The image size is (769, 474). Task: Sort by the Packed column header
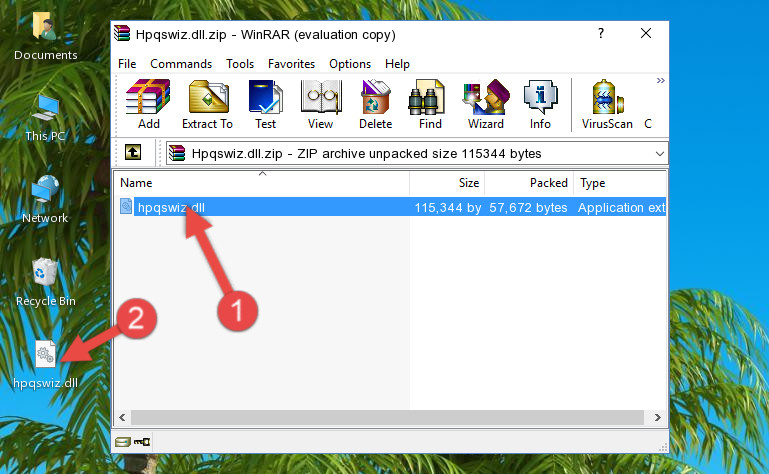pos(529,183)
